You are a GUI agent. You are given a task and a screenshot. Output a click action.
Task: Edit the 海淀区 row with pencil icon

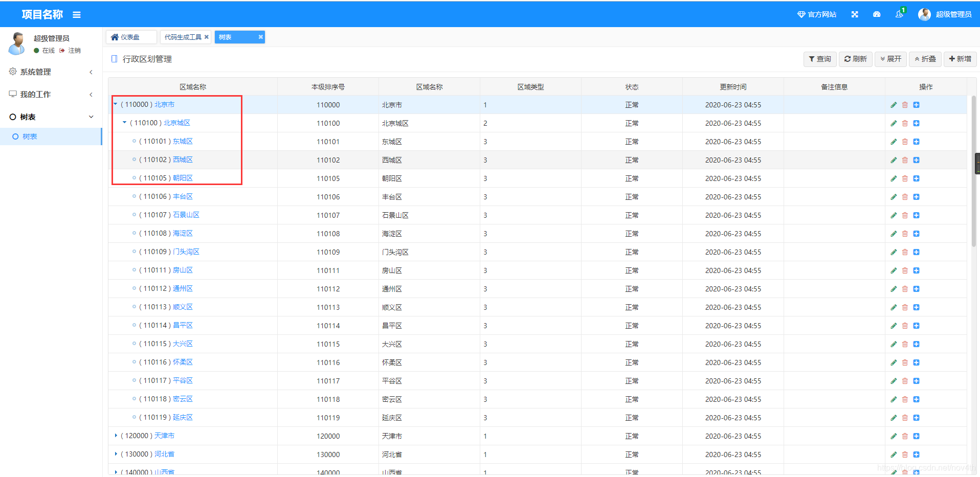pos(894,234)
